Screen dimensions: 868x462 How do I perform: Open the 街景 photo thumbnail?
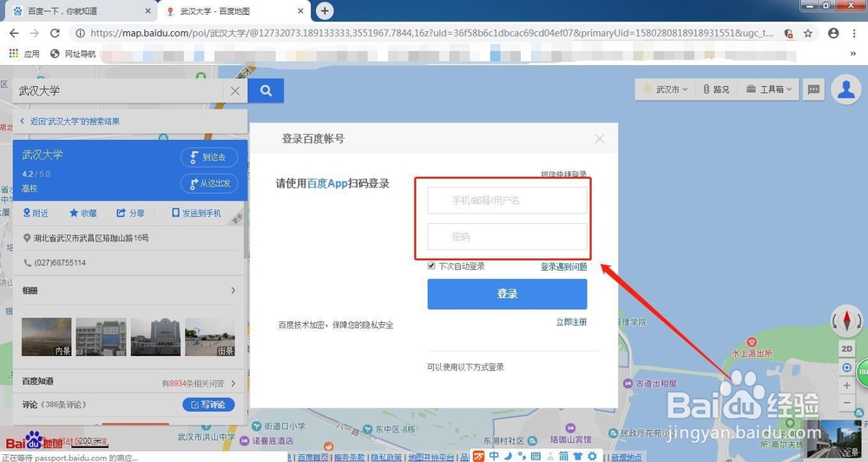pyautogui.click(x=210, y=337)
